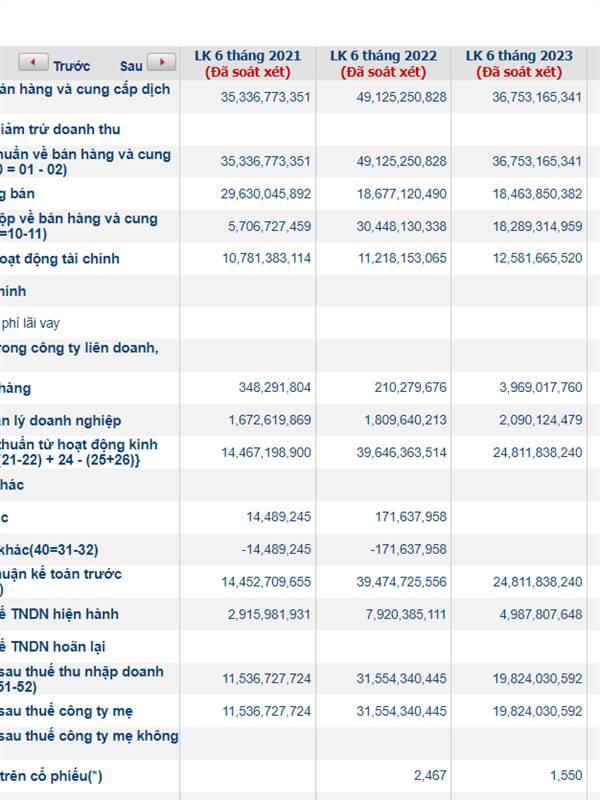
Task: Open the 'lý doanh nghiệp' row label
Action: 61,421
